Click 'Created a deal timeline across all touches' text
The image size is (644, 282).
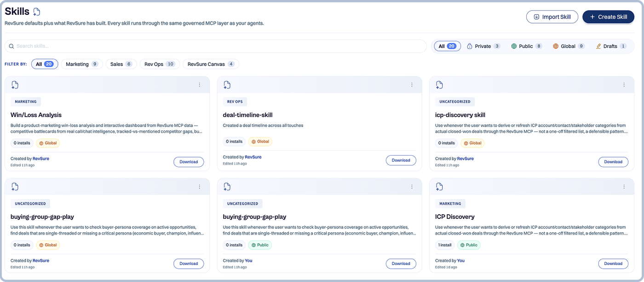pyautogui.click(x=263, y=125)
